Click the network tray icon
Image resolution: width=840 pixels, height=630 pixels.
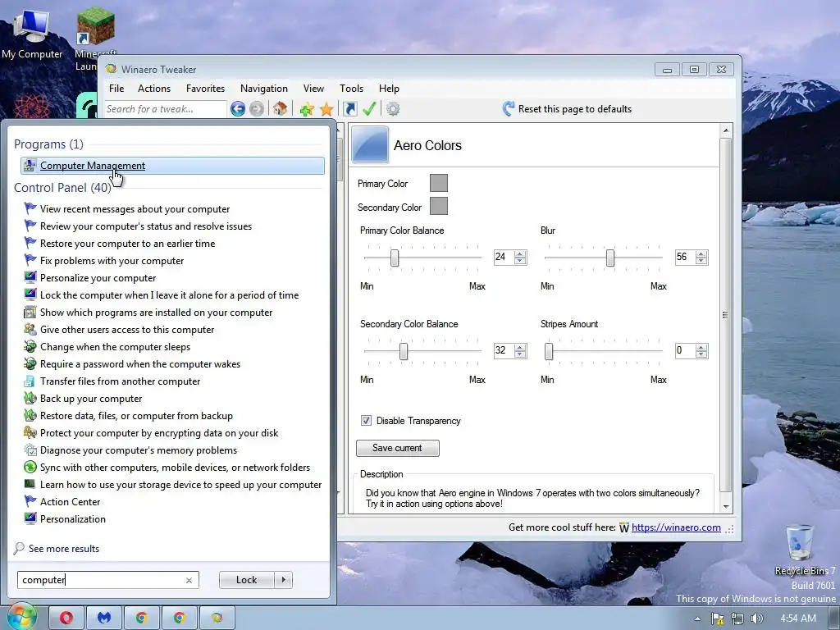737,619
